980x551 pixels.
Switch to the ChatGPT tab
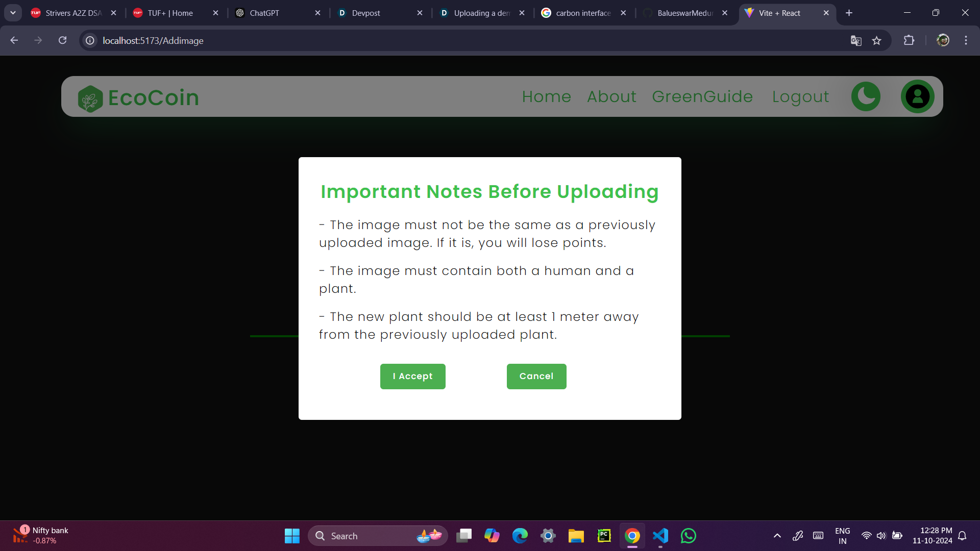pos(264,13)
